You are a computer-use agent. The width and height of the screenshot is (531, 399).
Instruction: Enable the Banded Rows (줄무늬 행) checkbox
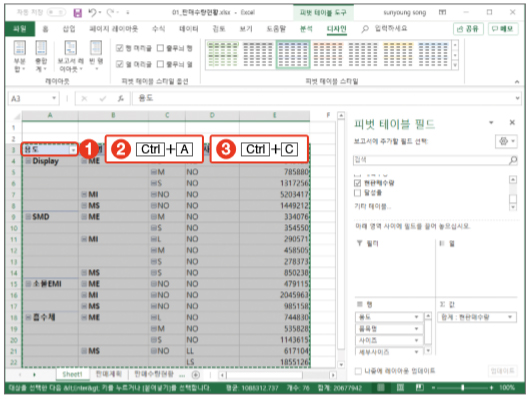coord(161,48)
